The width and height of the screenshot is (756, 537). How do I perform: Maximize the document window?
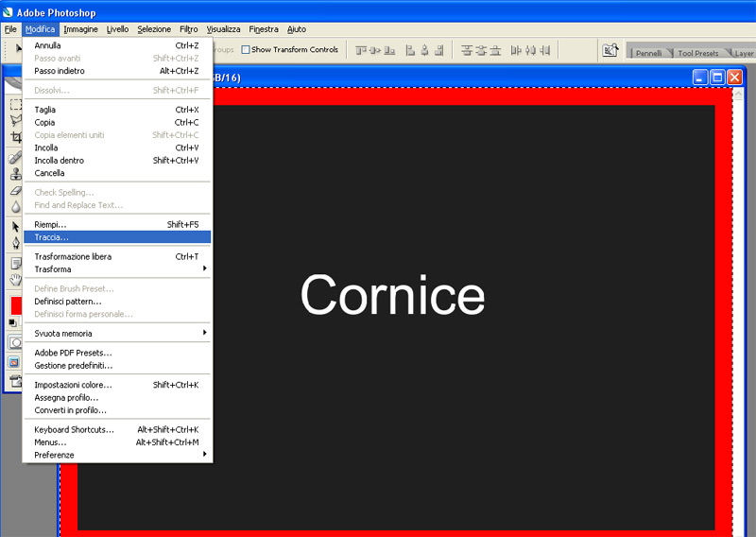point(717,78)
